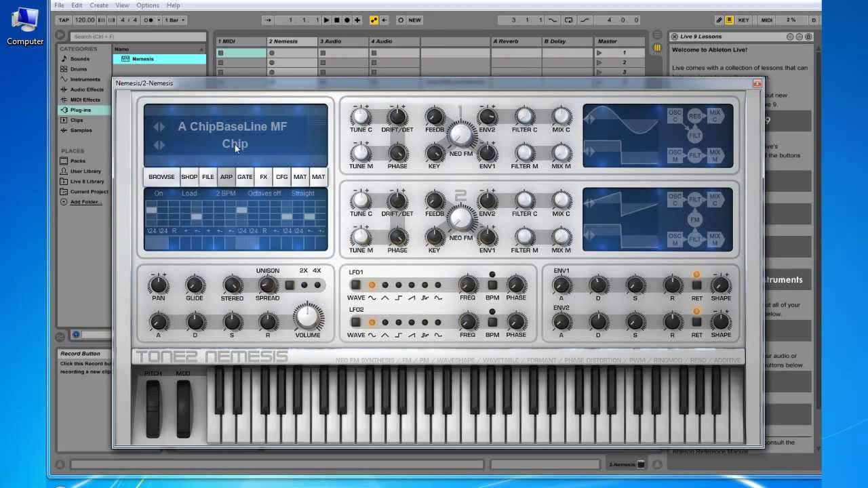Toggle the LFO1 BPM sync button

click(x=492, y=285)
